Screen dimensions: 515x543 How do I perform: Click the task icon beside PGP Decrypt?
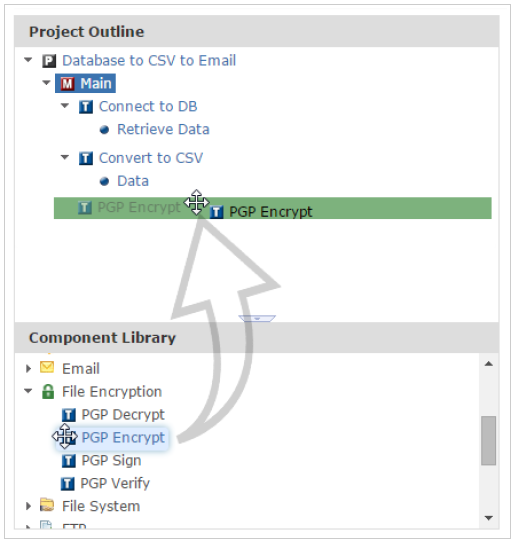69,415
